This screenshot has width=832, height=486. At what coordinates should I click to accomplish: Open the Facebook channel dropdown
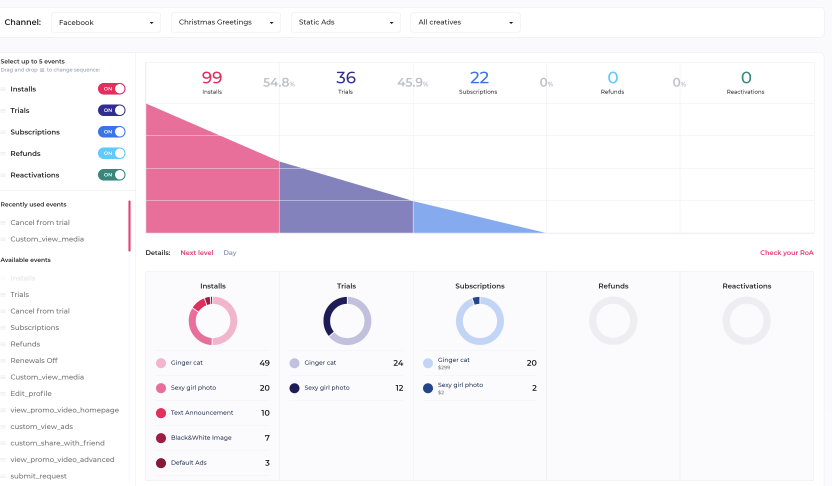pos(105,22)
